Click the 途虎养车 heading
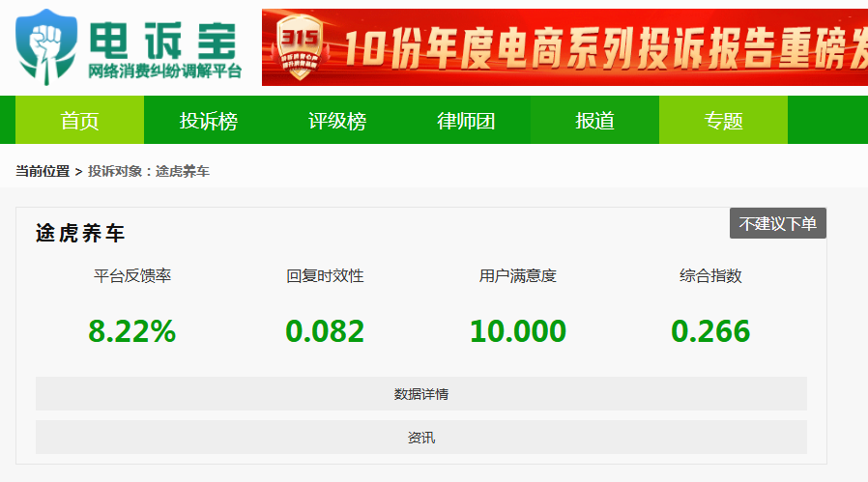The image size is (868, 482). click(x=80, y=233)
